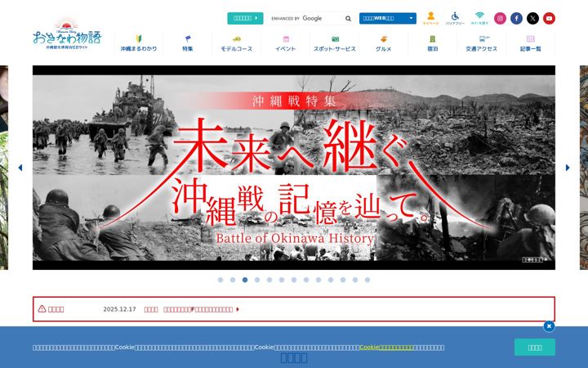The image size is (588, 368).
Task: Select the fourth carousel pagination dot
Action: (257, 280)
